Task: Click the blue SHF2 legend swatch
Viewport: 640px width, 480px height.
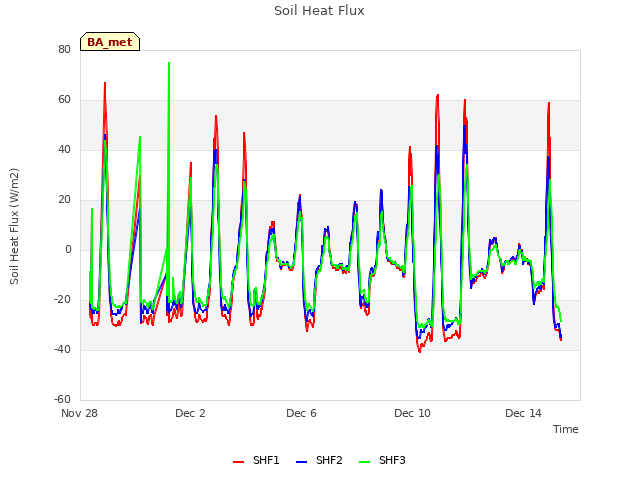Action: (301, 462)
